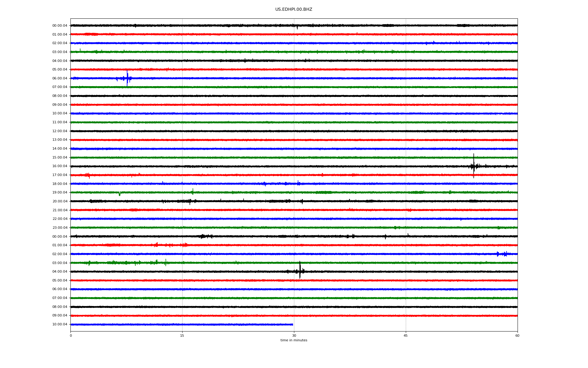Click the last 10:00:04 row label
This screenshot has height=368, width=588.
click(x=60, y=324)
